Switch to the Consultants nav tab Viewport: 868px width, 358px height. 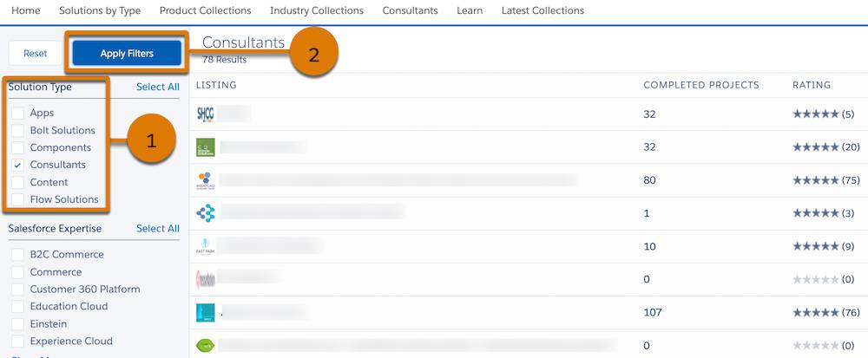411,10
